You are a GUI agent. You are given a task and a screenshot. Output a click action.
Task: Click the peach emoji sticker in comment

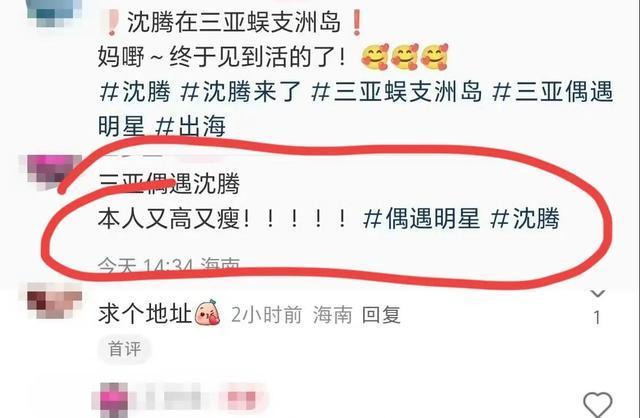tap(208, 313)
